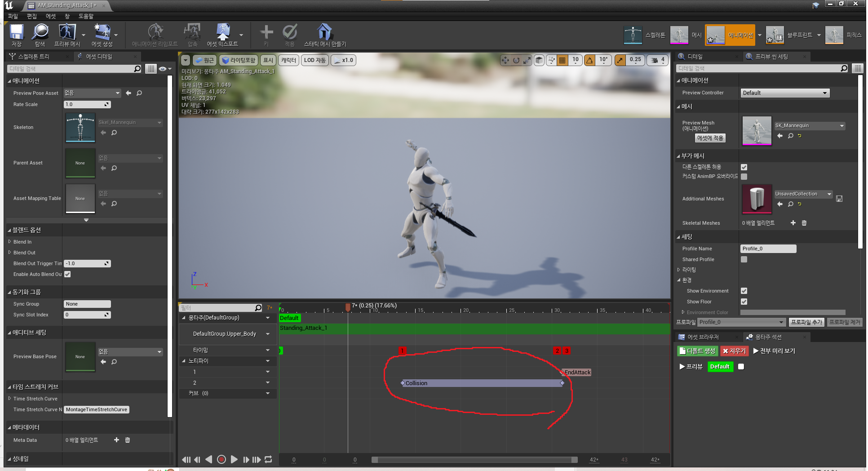
Task: Click the 지우기 button
Action: pos(734,351)
